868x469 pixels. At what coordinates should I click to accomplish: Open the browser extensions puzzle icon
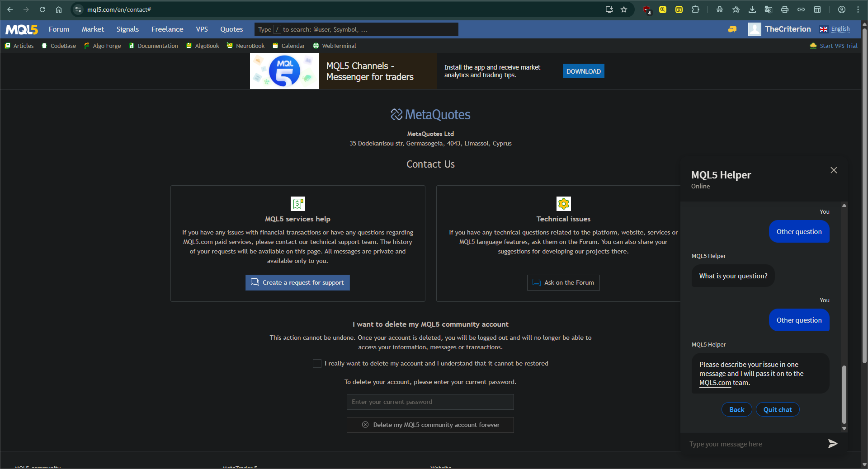695,9
